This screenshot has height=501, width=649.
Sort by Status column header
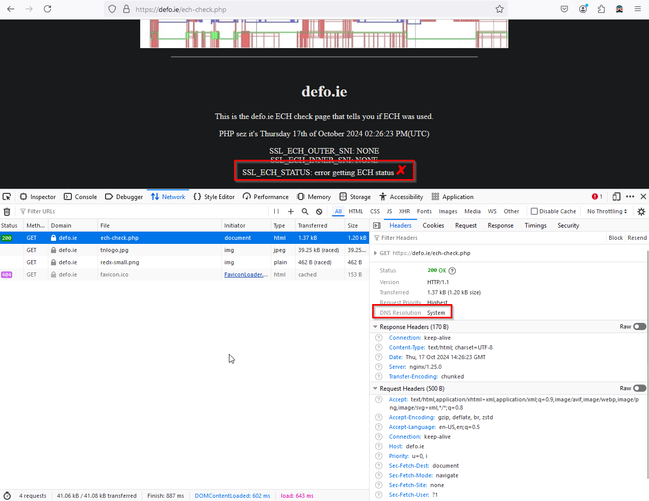click(12, 226)
